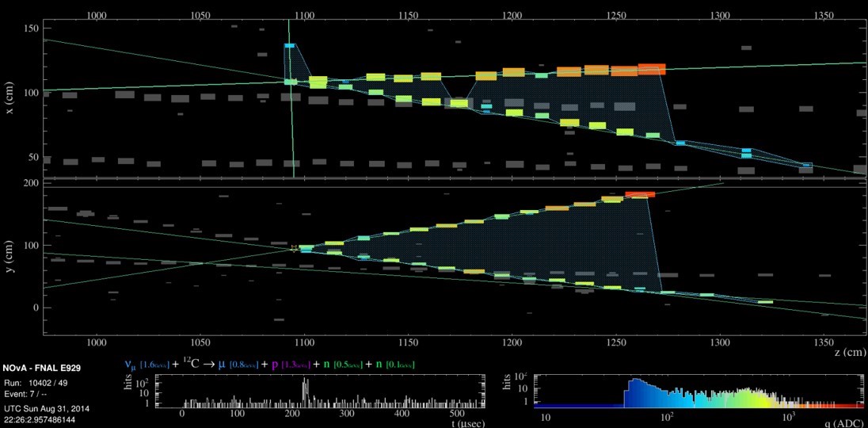
Task: Click the 1350 tick on the top z axis
Action: coord(824,16)
